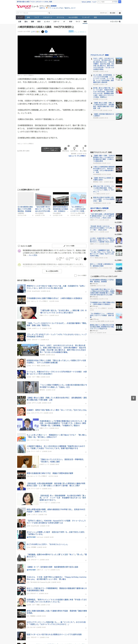This screenshot has height=644, width=138.
Task: Open the こちら recommended environment link in video
Action: (55, 57)
